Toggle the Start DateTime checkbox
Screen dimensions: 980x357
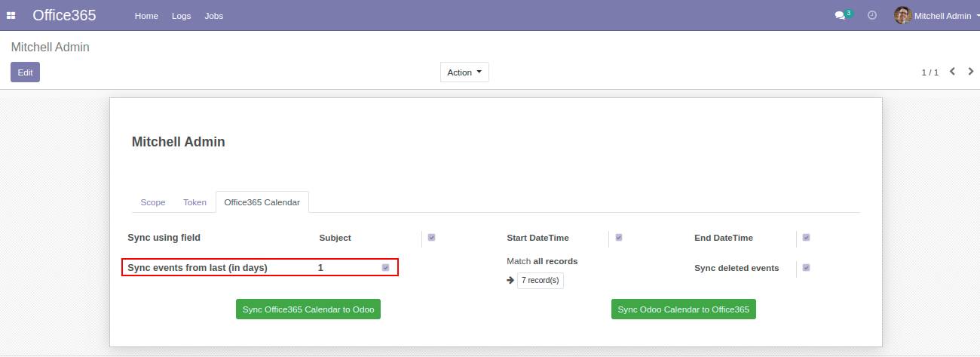(x=619, y=238)
